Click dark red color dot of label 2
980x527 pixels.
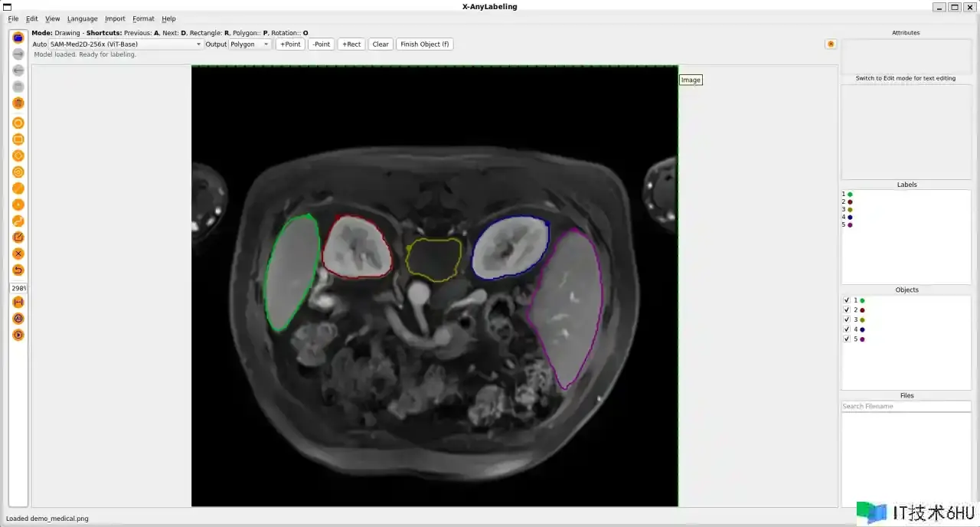[x=850, y=202]
